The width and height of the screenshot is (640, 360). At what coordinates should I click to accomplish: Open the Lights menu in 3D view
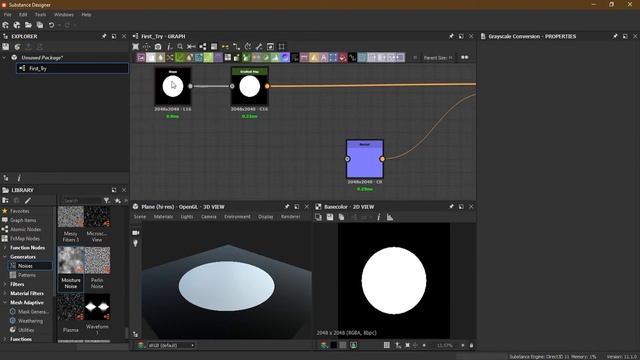click(187, 217)
